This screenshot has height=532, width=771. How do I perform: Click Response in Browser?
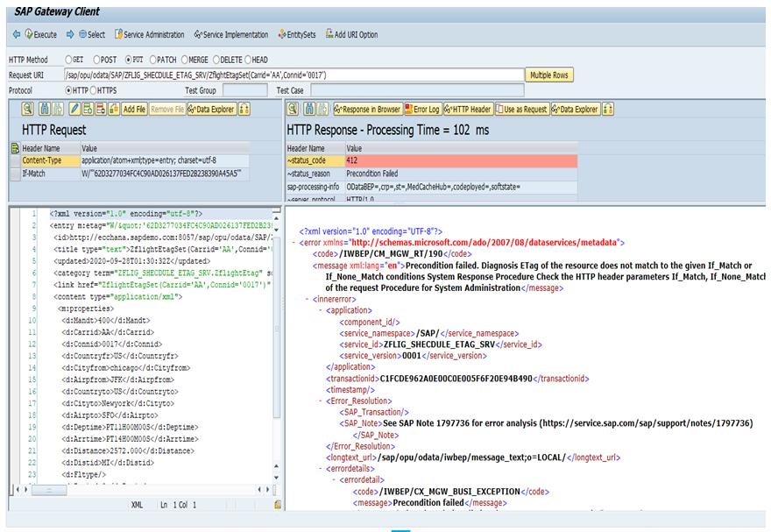368,110
